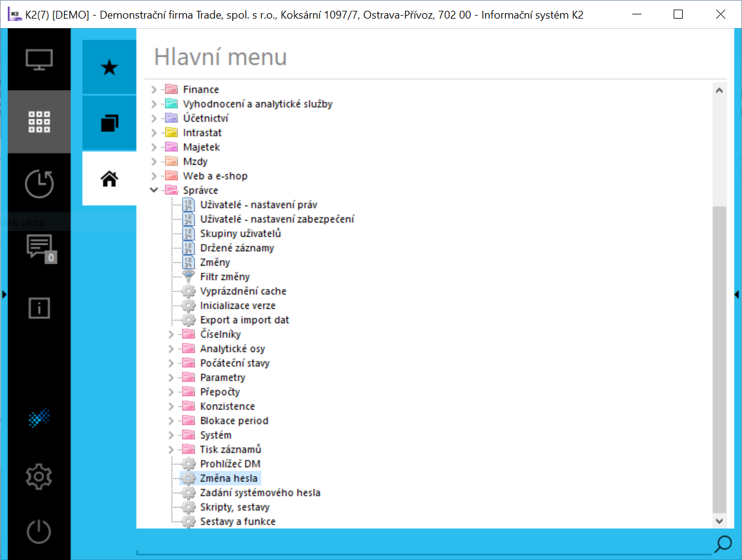Collapse the Správce tree node
The image size is (742, 560).
pos(154,189)
